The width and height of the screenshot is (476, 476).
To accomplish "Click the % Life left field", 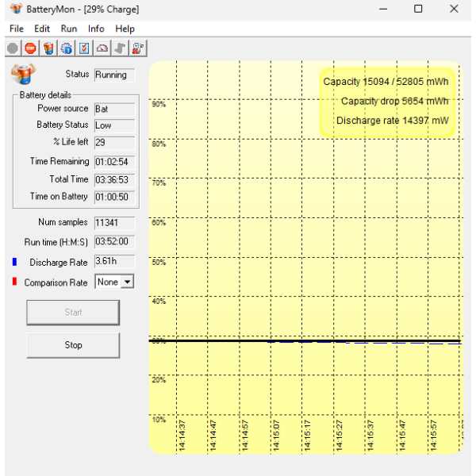I will [x=114, y=142].
